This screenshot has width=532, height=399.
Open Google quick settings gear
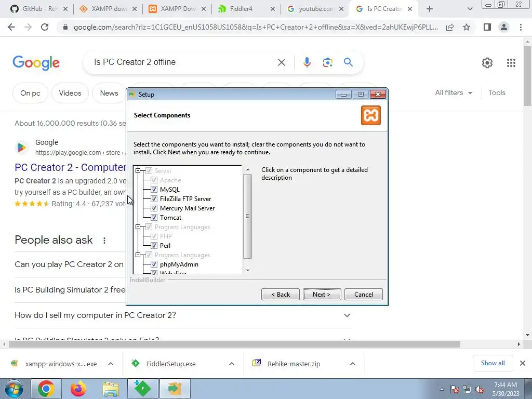(x=487, y=63)
